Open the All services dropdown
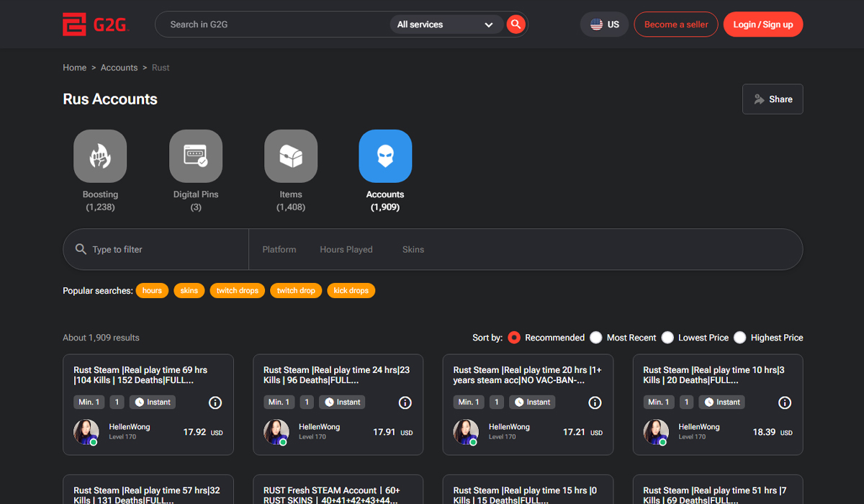 pos(446,24)
